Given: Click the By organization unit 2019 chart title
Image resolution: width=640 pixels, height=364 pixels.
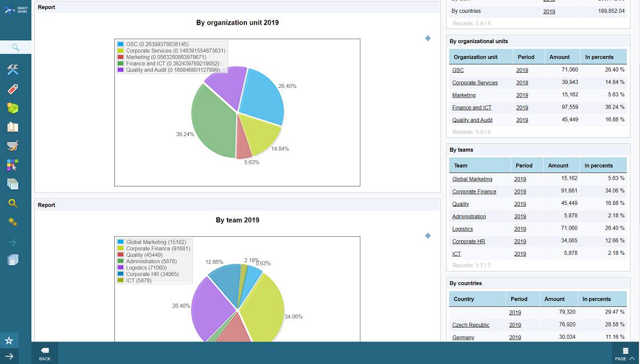Looking at the screenshot, I should (238, 23).
